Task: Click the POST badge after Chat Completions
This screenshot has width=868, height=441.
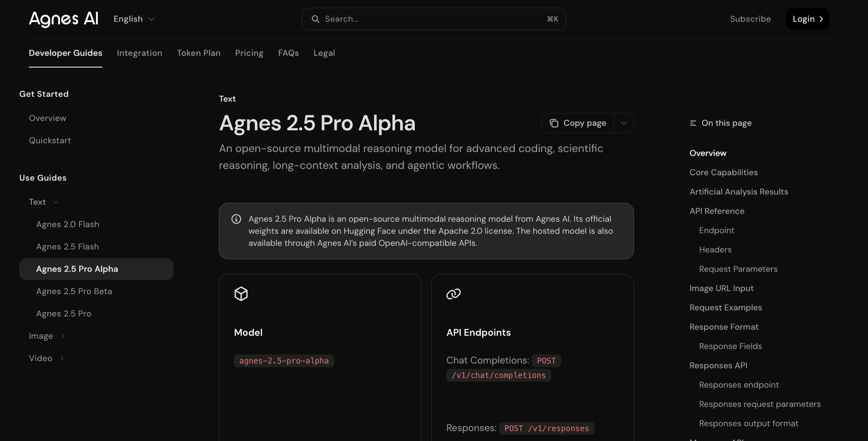Action: click(x=546, y=361)
